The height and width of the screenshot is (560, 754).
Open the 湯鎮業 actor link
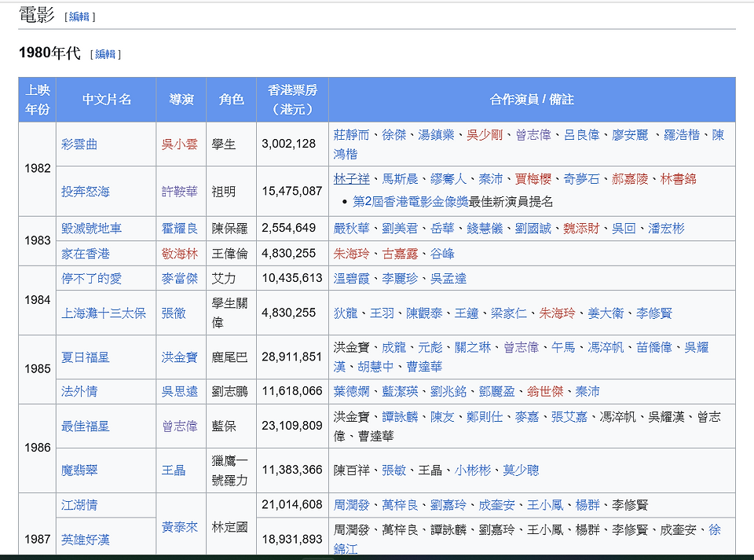pyautogui.click(x=436, y=134)
